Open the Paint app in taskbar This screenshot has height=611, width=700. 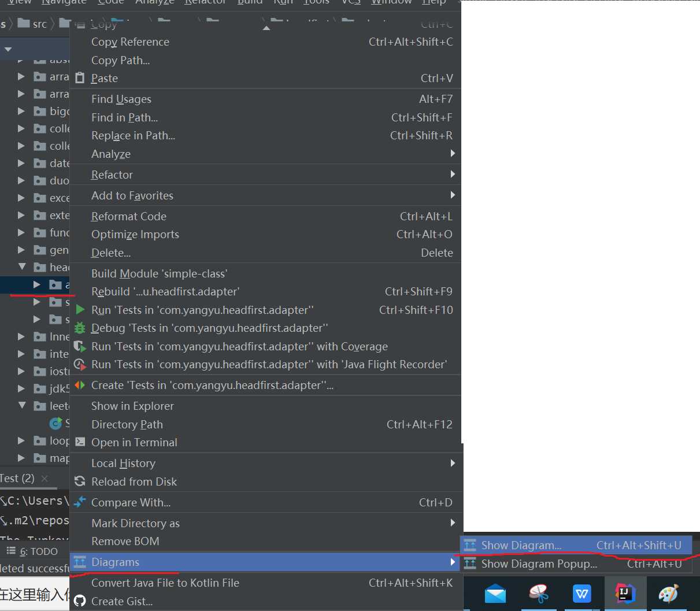(x=668, y=593)
